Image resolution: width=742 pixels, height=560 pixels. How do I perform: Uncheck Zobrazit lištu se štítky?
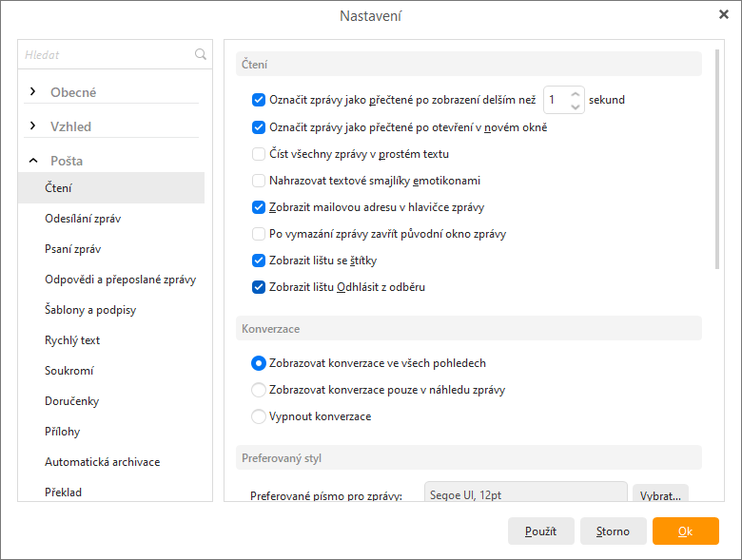click(x=259, y=261)
